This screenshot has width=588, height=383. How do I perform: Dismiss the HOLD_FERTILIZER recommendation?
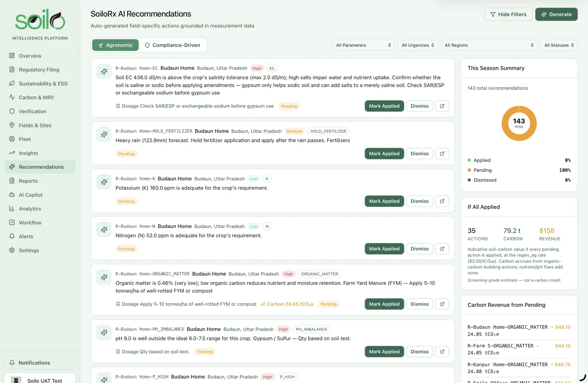click(420, 154)
